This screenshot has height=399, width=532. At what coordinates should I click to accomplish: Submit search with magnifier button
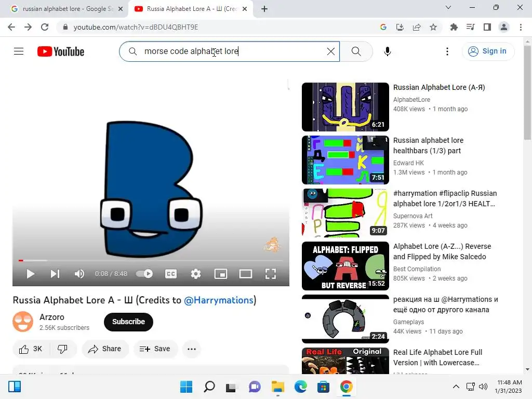(x=356, y=51)
